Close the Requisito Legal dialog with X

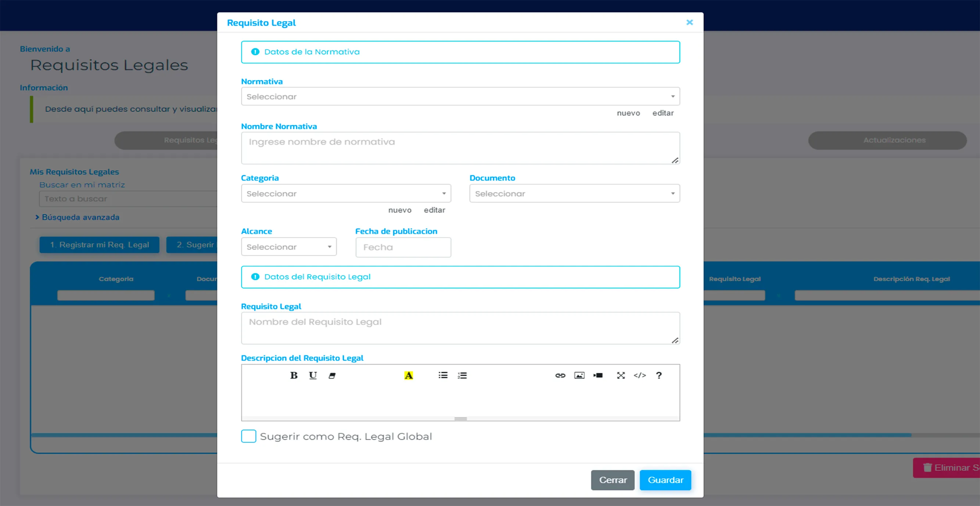click(689, 22)
